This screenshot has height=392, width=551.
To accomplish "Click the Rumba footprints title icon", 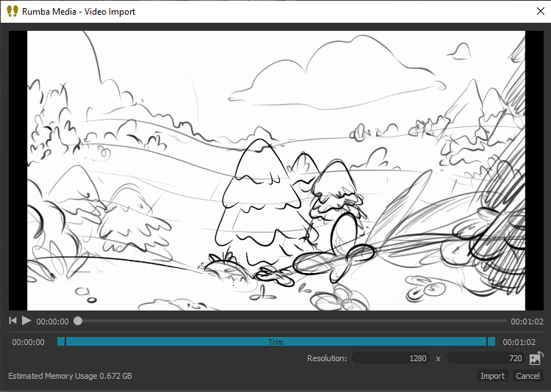I will (x=12, y=11).
